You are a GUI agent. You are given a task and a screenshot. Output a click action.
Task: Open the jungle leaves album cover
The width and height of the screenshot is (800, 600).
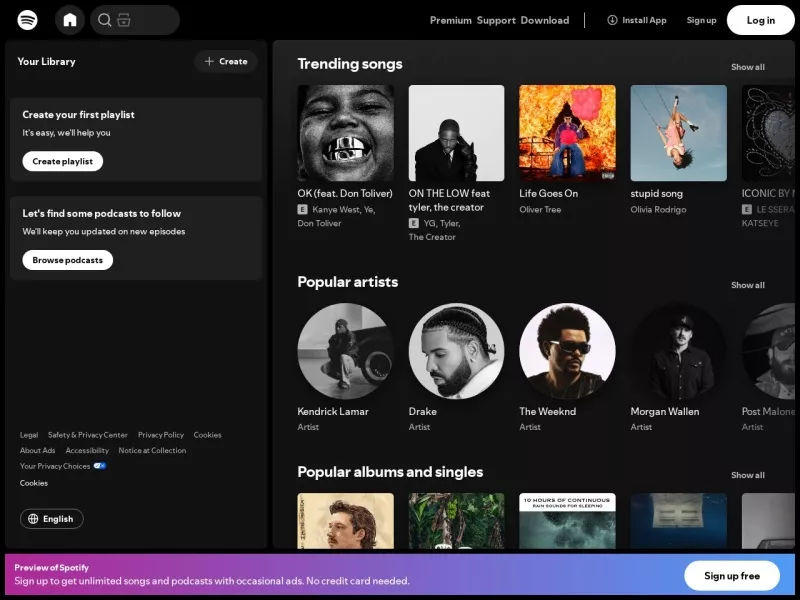pos(457,521)
